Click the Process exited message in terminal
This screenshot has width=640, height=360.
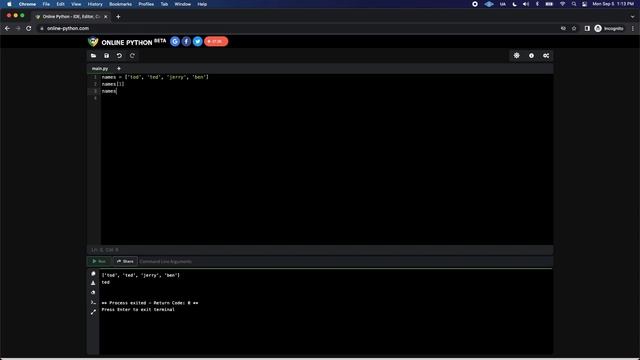coord(150,303)
